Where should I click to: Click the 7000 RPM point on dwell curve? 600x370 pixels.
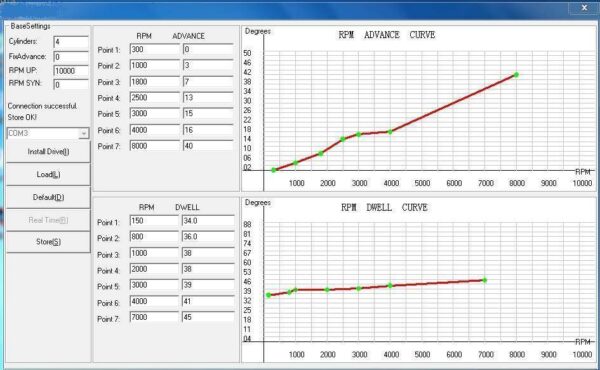point(485,280)
